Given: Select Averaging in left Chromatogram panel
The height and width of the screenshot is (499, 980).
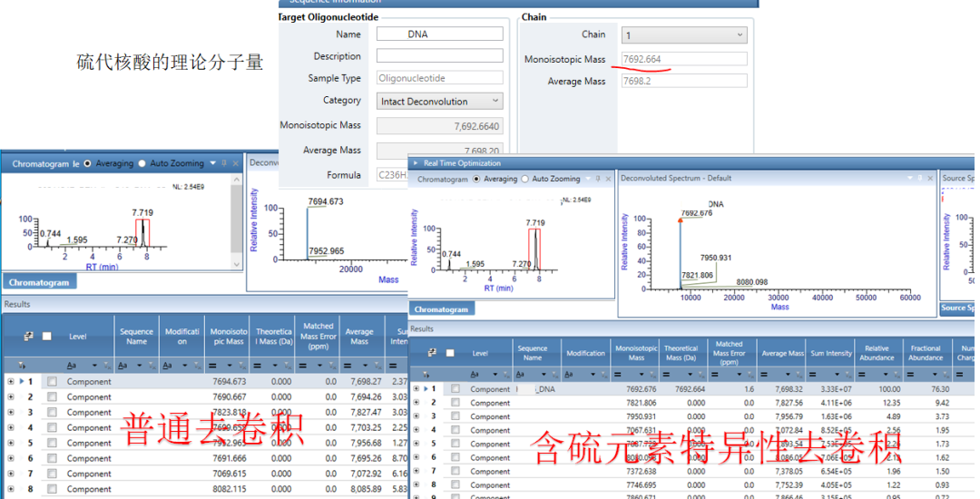Looking at the screenshot, I should pos(87,163).
